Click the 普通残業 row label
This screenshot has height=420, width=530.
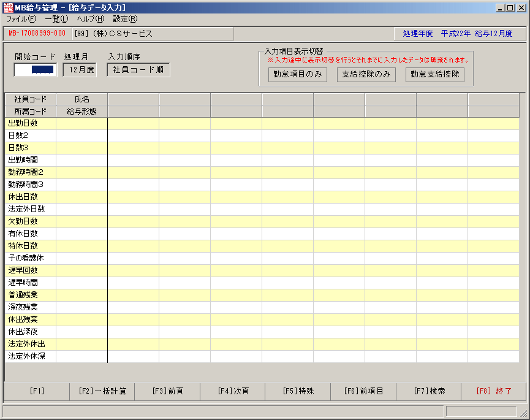click(x=31, y=295)
